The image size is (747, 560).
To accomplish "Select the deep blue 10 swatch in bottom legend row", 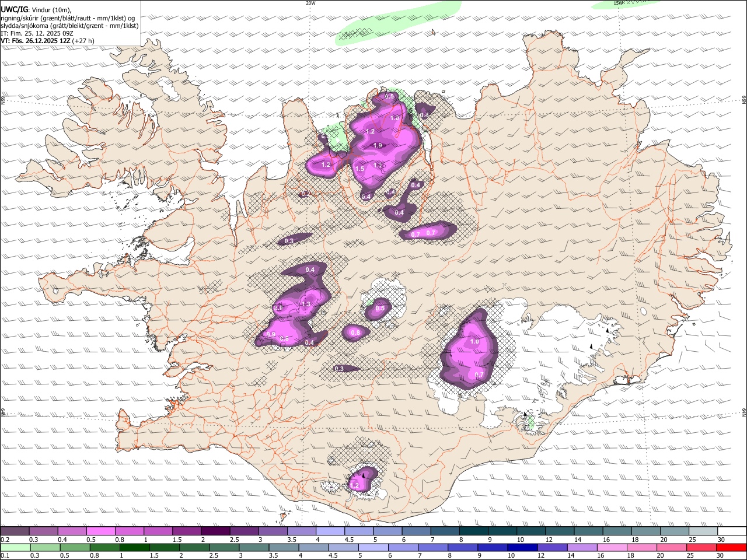I will [x=522, y=547].
